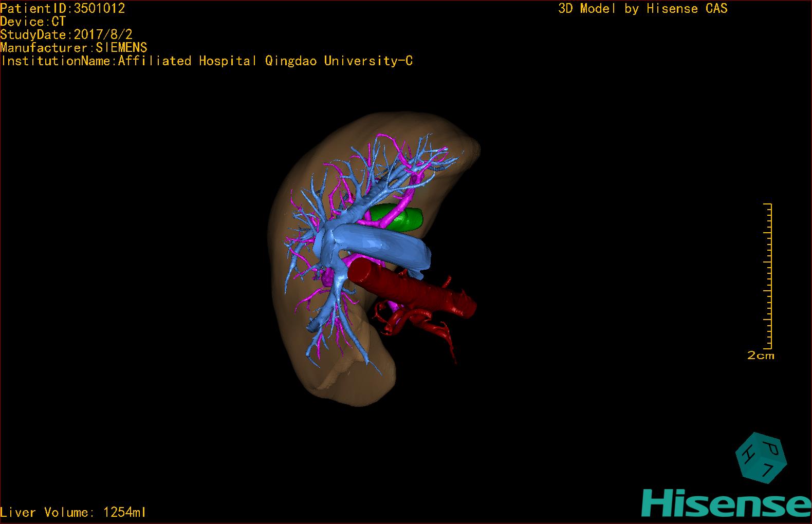Click the 2cm scale label

761,355
